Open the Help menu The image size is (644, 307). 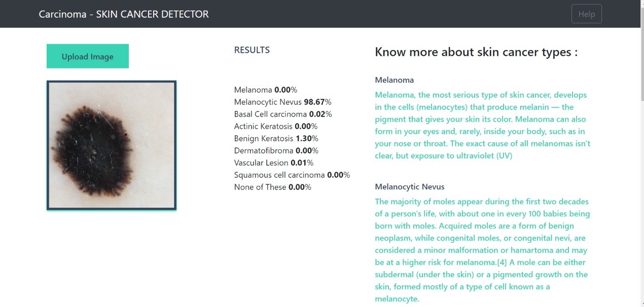pyautogui.click(x=586, y=14)
